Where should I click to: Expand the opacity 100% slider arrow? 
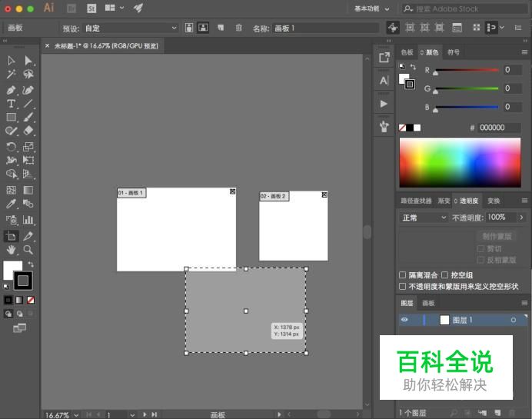tap(521, 217)
